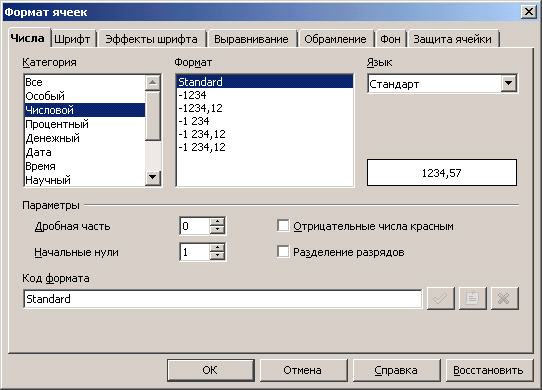Click the Edit comment note icon
The image size is (542, 390).
pyautogui.click(x=473, y=298)
